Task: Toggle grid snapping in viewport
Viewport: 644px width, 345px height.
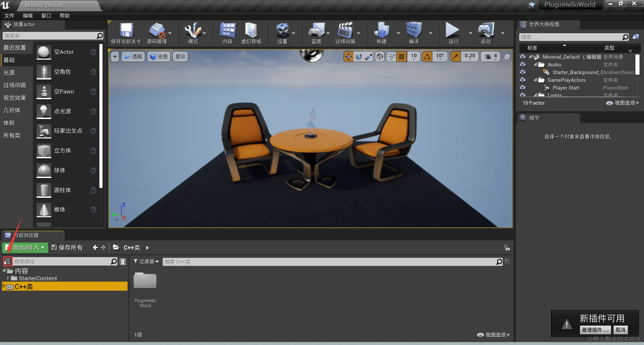Action: 401,57
